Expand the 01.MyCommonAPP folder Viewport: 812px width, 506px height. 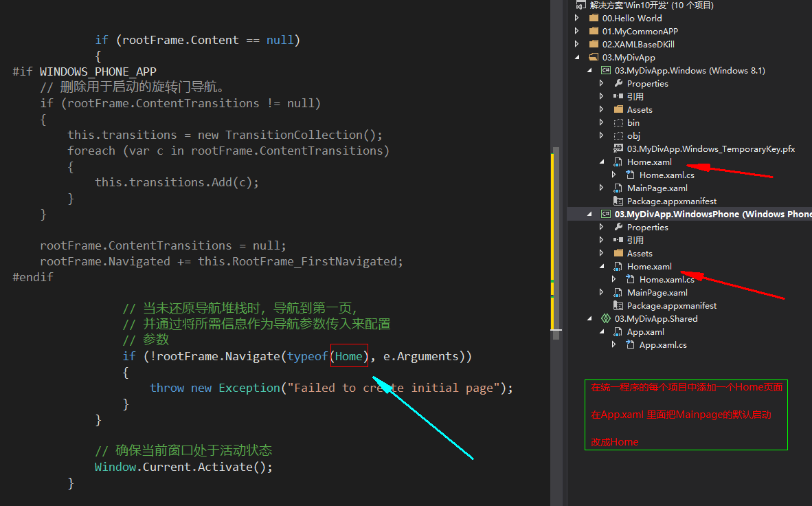click(x=577, y=31)
